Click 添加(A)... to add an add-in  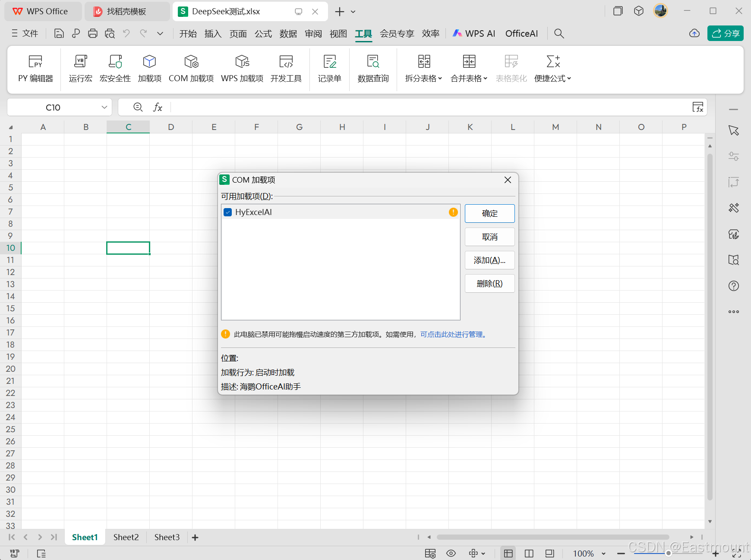(490, 260)
